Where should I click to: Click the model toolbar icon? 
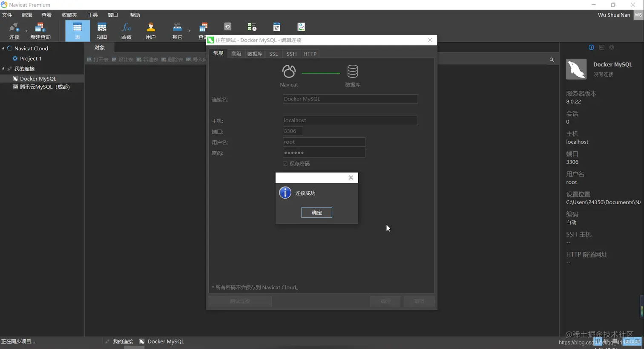click(x=276, y=27)
